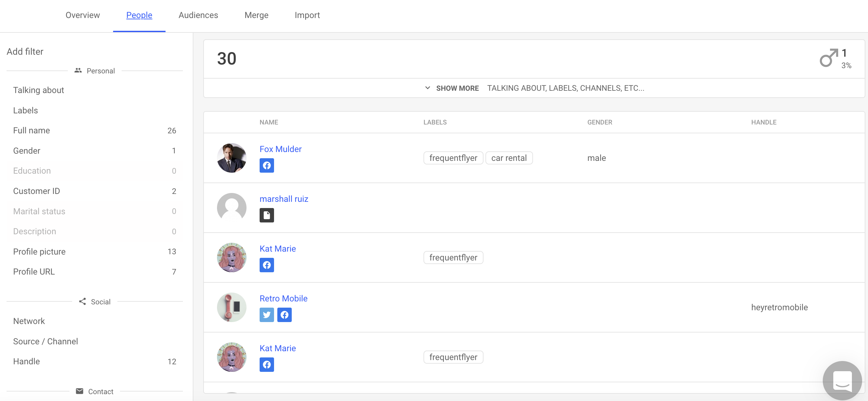Toggle the frequentflyer label on Kat Marie
The height and width of the screenshot is (401, 868).
click(453, 257)
